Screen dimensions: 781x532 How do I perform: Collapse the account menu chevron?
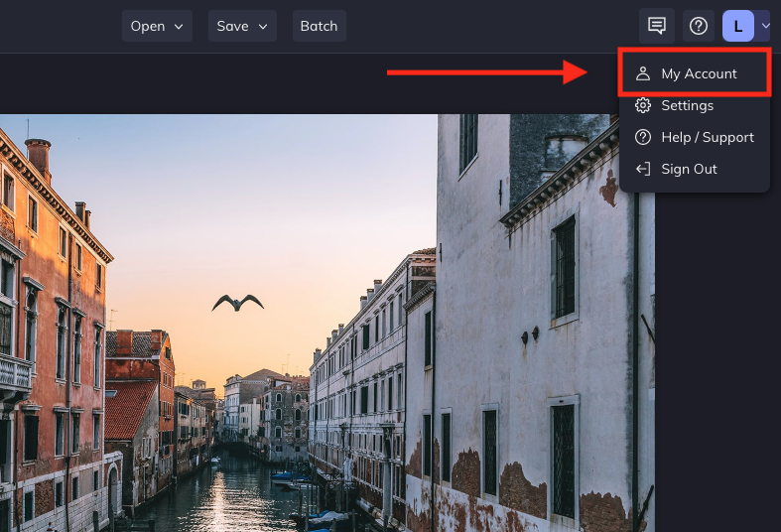click(765, 26)
